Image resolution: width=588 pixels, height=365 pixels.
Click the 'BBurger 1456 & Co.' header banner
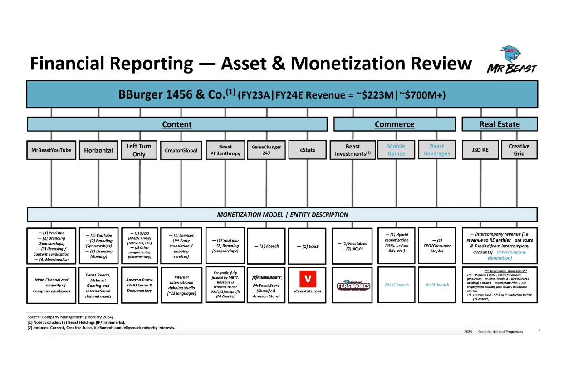pyautogui.click(x=282, y=94)
